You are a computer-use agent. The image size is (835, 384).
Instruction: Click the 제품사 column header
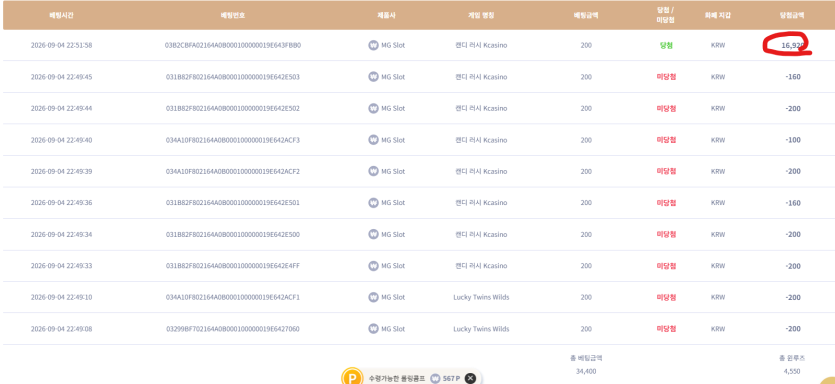coord(386,15)
